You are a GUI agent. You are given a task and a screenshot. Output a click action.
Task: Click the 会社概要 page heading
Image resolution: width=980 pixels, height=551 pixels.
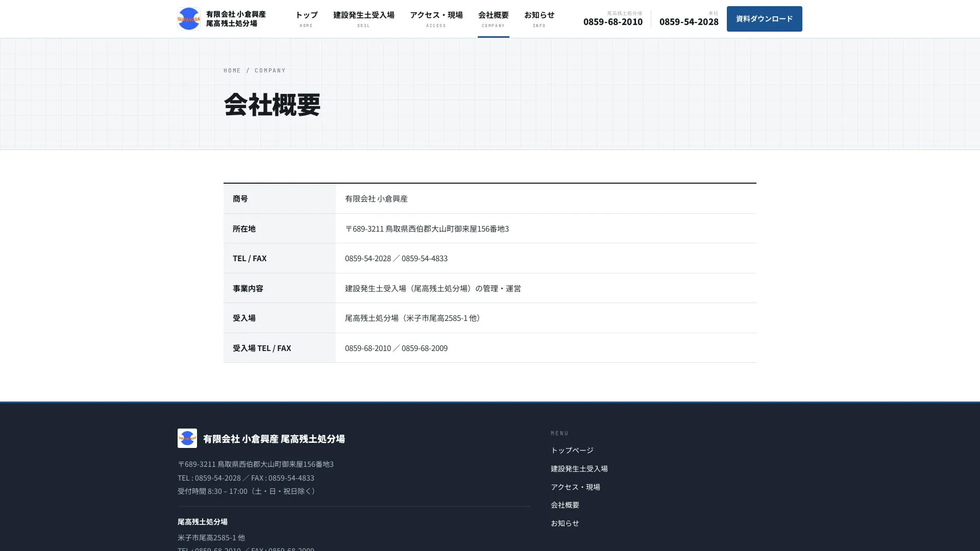(x=272, y=104)
